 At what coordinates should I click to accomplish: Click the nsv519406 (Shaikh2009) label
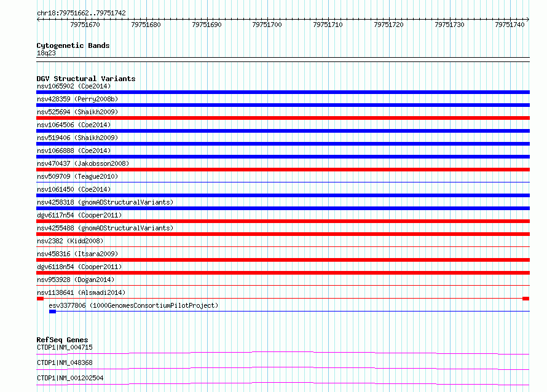(x=77, y=138)
